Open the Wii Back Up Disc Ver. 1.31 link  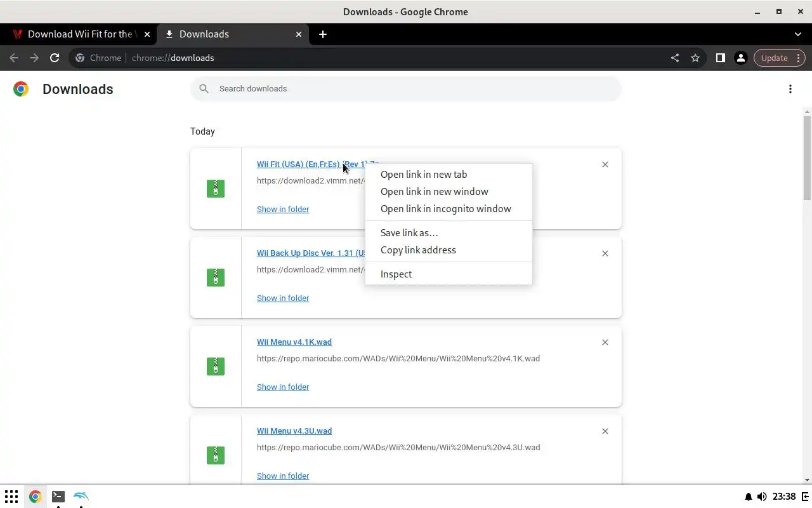click(311, 253)
